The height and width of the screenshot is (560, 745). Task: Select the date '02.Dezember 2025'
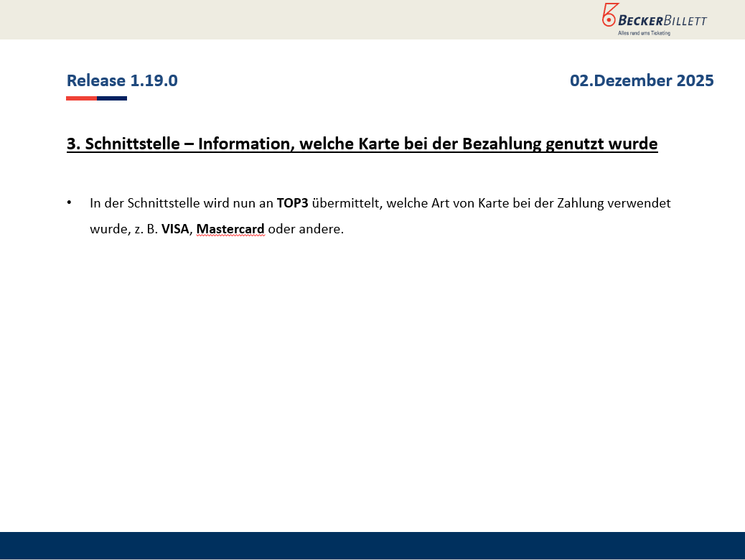[642, 80]
